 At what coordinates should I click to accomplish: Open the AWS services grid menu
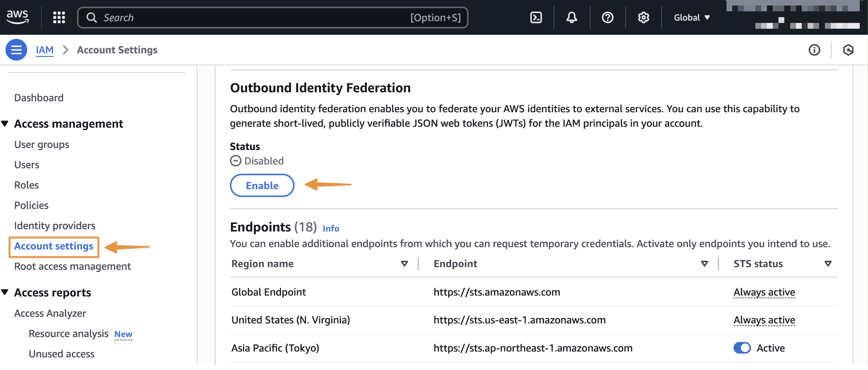(59, 17)
